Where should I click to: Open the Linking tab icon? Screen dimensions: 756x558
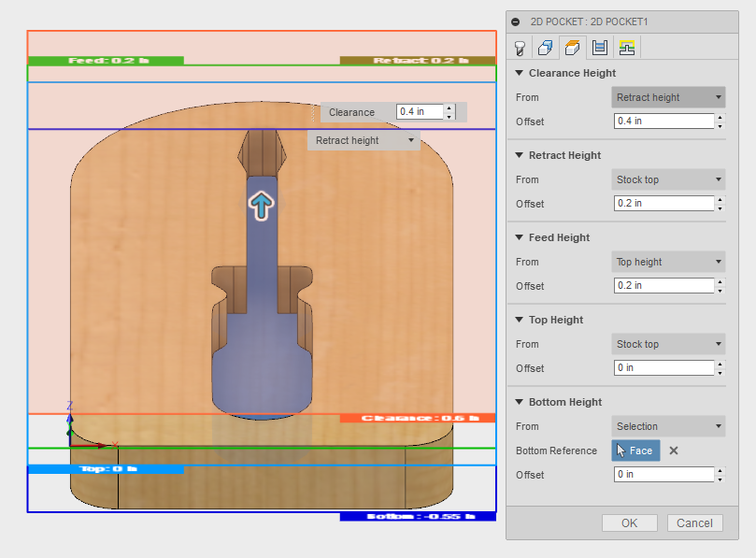627,48
